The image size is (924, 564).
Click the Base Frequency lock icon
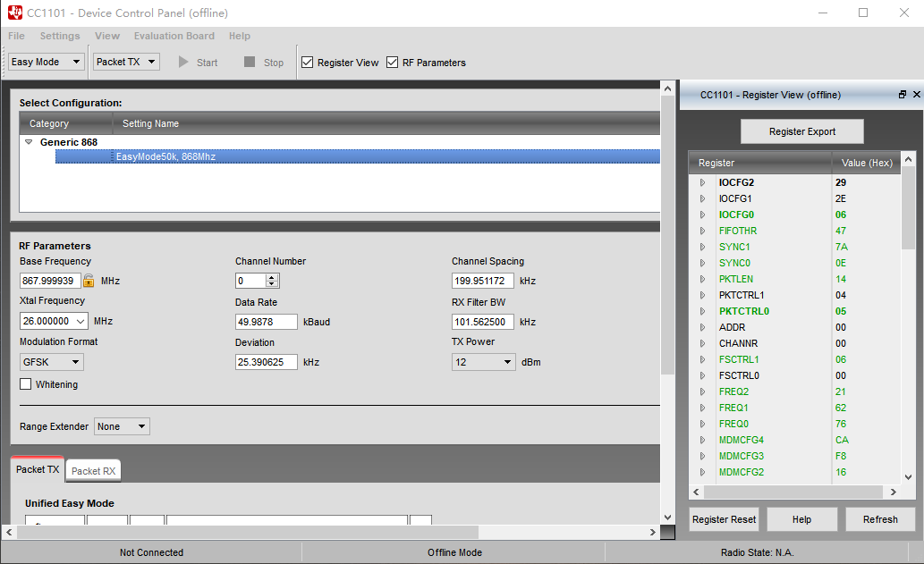89,281
